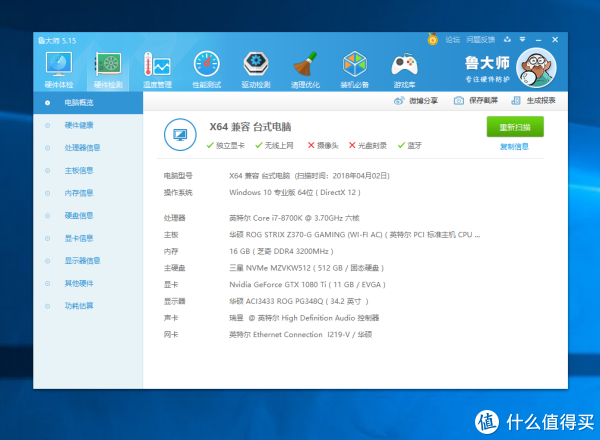Click the Core i7-8700K processor value
Viewport: 600px width, 440px height.
coord(294,218)
